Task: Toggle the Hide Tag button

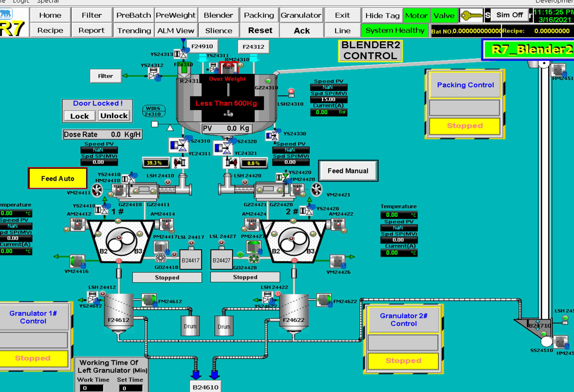Action: 382,15
